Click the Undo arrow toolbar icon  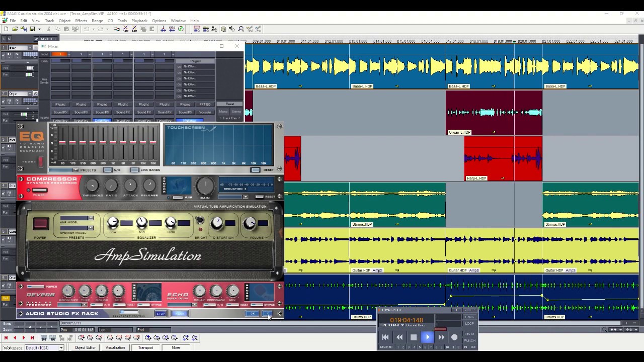point(87,29)
